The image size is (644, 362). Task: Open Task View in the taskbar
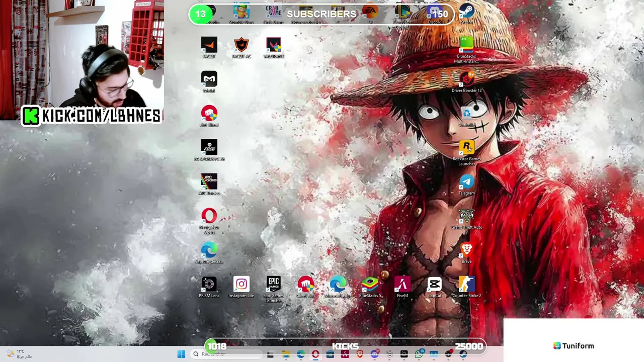coord(270,354)
